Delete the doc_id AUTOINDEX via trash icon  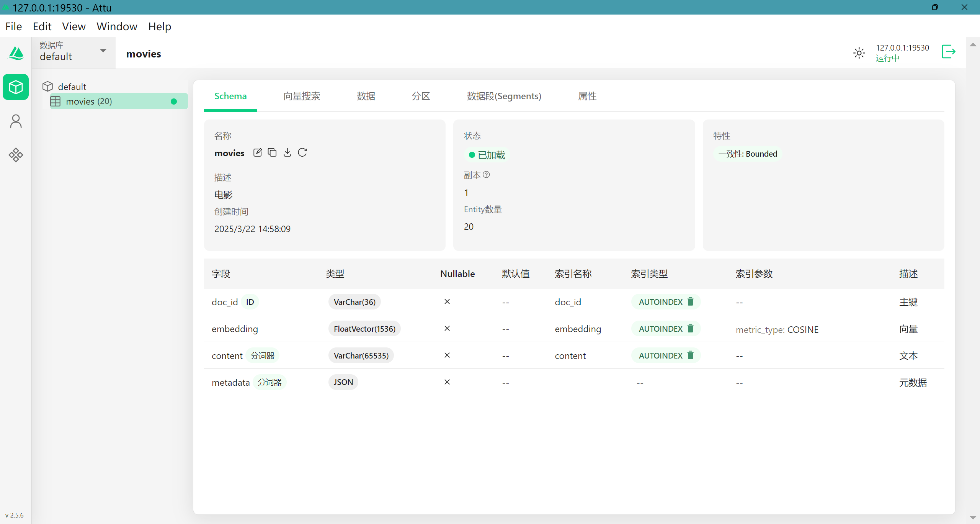click(691, 302)
